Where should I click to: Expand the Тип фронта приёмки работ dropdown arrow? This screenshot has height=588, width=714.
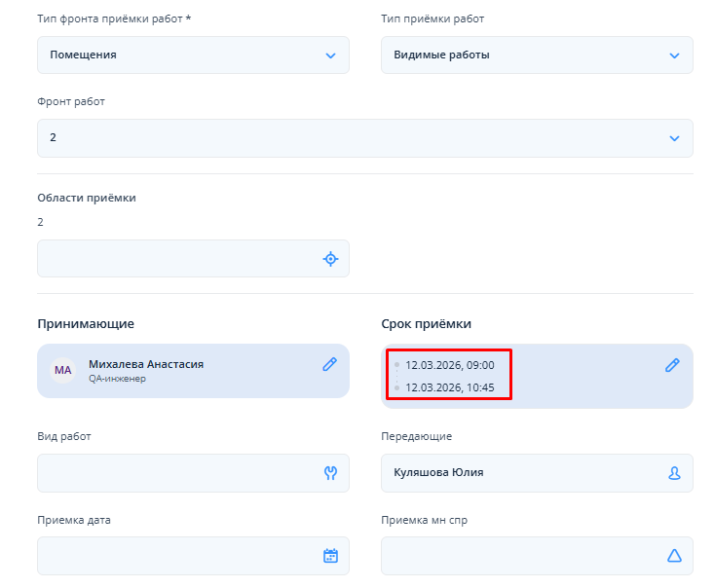330,55
